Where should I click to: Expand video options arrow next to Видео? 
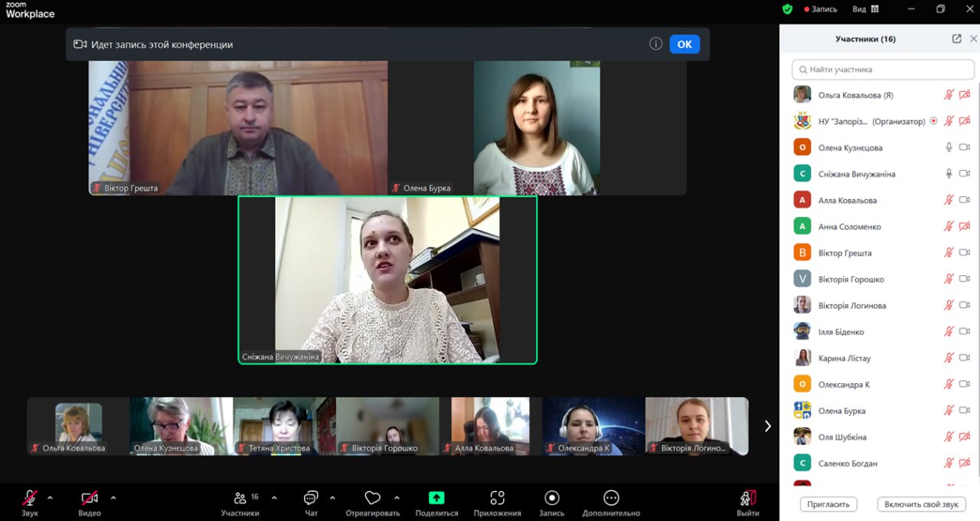point(113,497)
